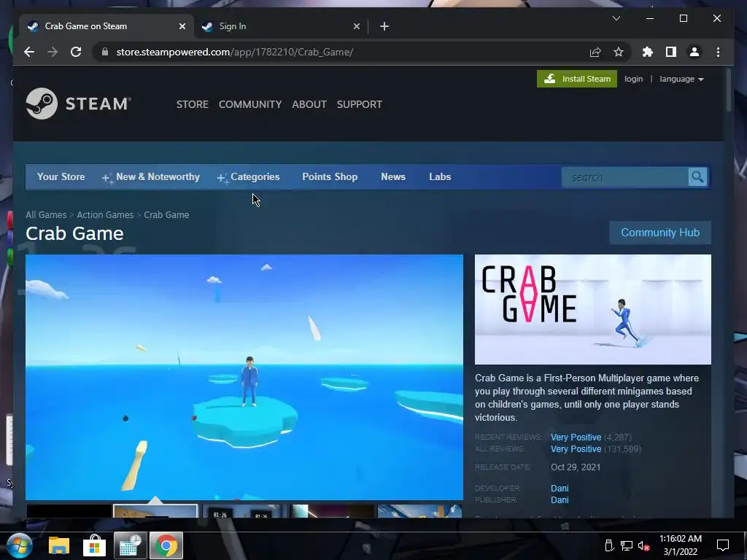Open the Labs store tab
The width and height of the screenshot is (747, 560).
440,176
